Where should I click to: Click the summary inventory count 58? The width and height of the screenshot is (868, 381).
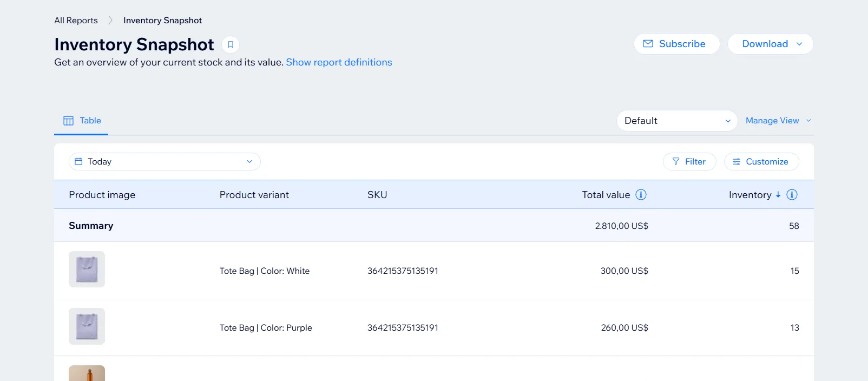coord(794,226)
